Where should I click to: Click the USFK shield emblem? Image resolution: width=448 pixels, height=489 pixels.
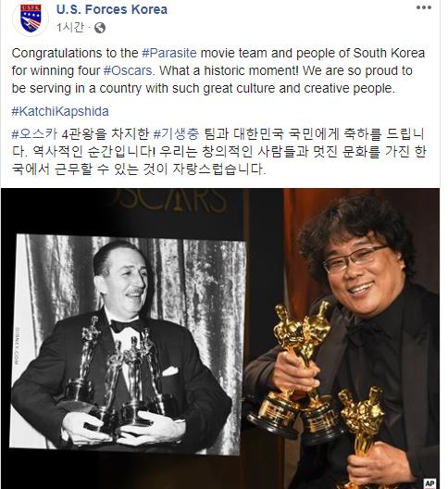pyautogui.click(x=31, y=18)
